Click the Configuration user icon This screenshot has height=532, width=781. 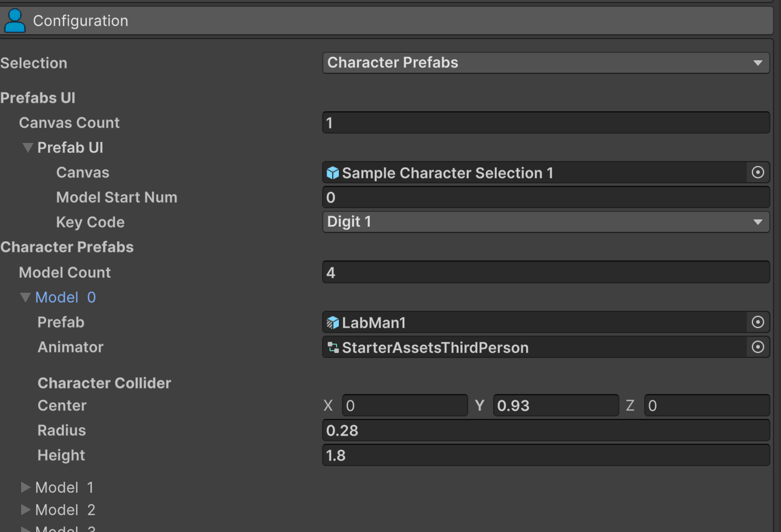(x=15, y=21)
